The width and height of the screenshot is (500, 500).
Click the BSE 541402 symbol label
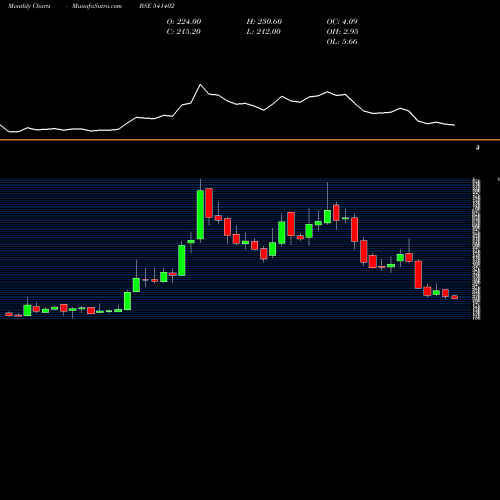tap(157, 6)
